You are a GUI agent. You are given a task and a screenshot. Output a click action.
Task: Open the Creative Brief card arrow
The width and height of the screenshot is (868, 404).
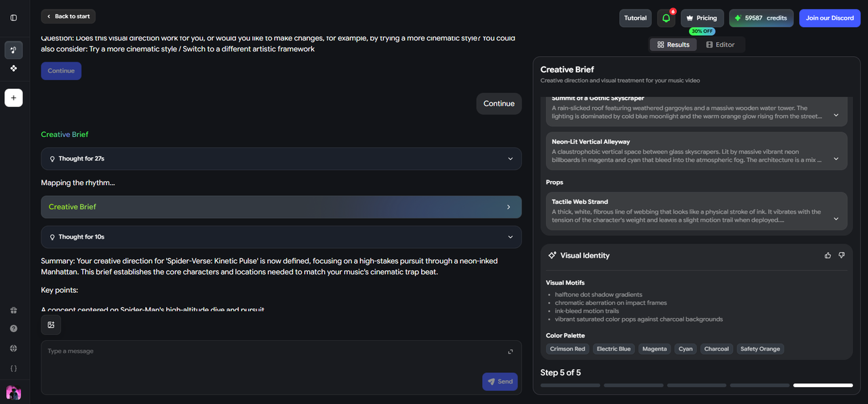click(509, 207)
